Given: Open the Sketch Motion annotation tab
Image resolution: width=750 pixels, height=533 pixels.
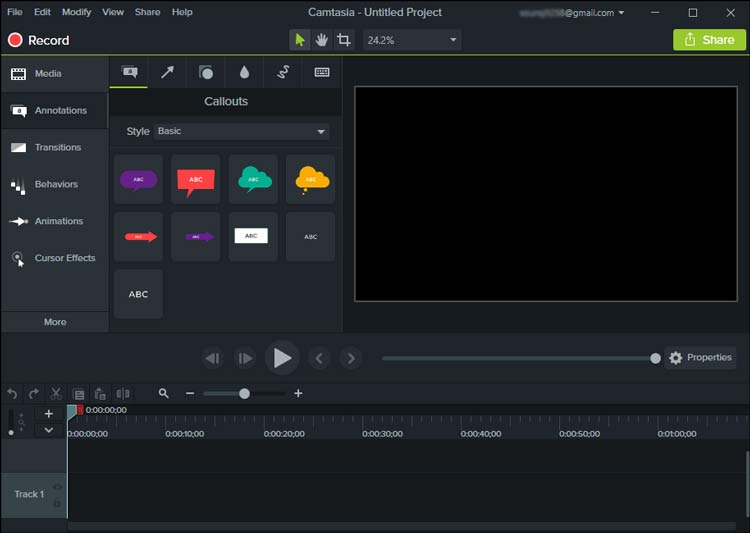Looking at the screenshot, I should (283, 73).
